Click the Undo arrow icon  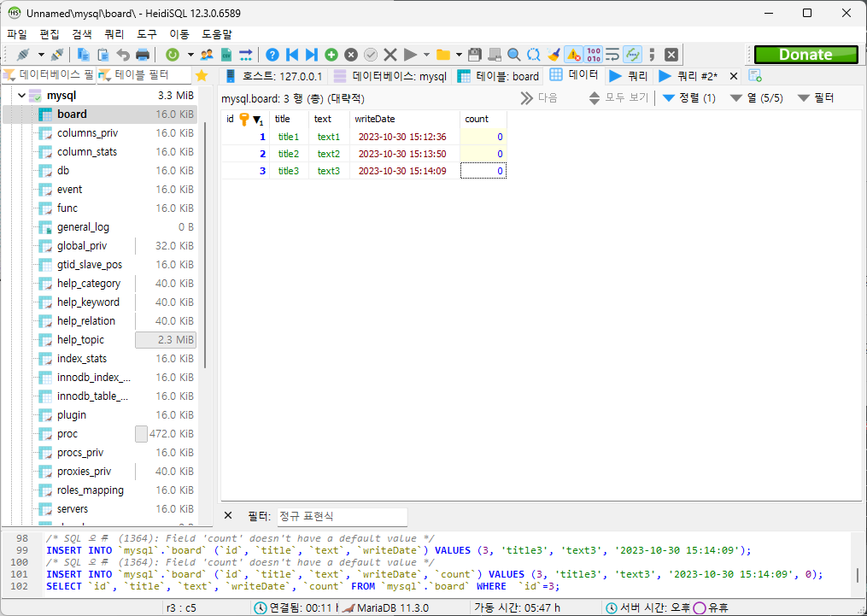coord(123,55)
